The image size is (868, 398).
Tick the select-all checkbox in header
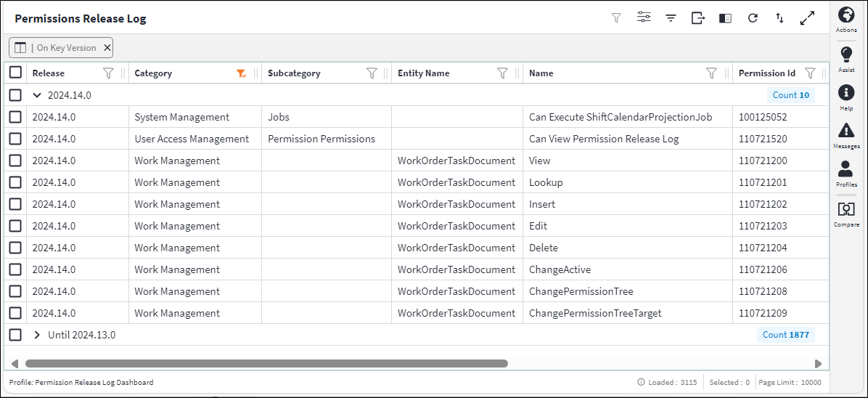coord(15,73)
